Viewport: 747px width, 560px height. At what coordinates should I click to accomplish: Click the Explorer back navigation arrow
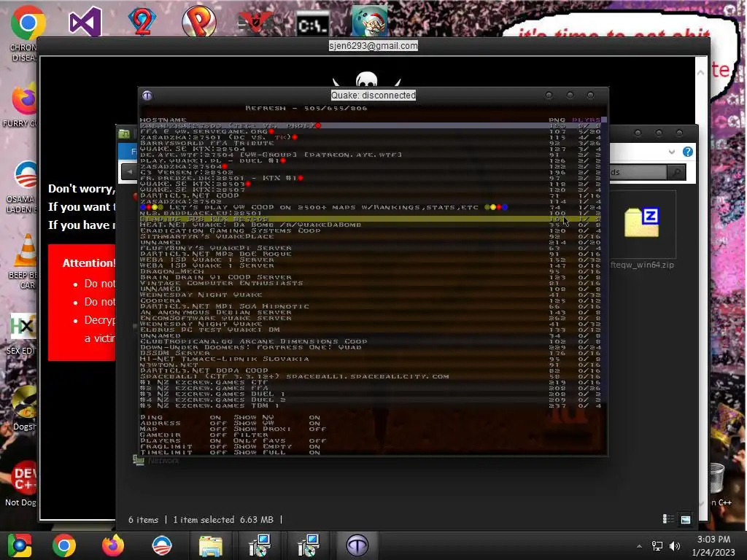129,172
